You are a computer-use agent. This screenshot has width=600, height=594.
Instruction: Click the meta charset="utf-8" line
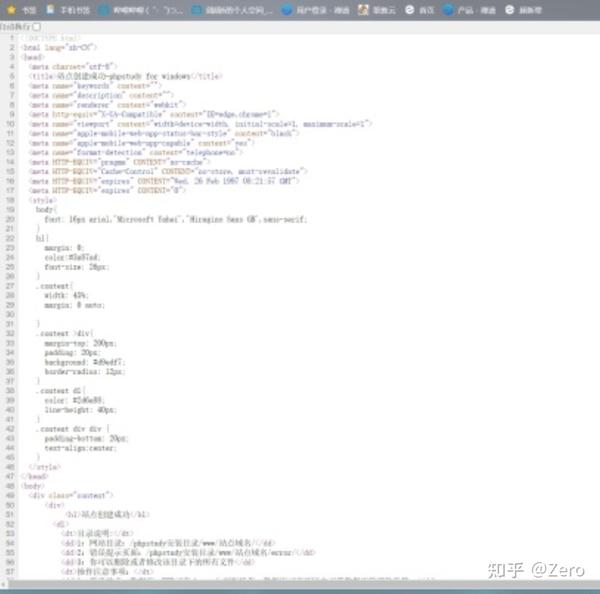point(73,67)
